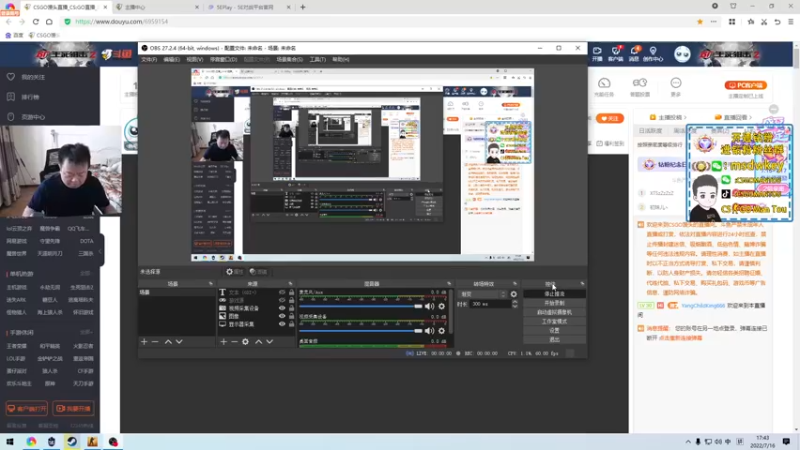Screen dimensions: 800x450
Task: Open the 工具(T) menu in OBS
Action: 317,60
